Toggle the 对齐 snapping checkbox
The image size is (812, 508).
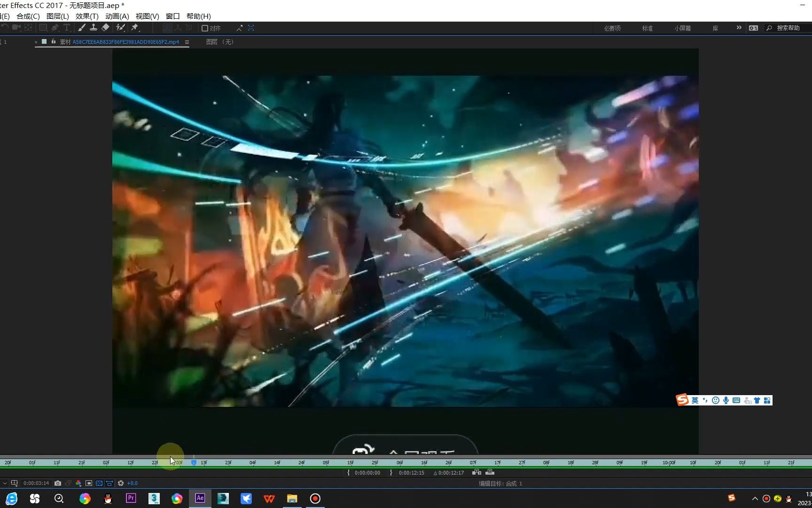205,28
